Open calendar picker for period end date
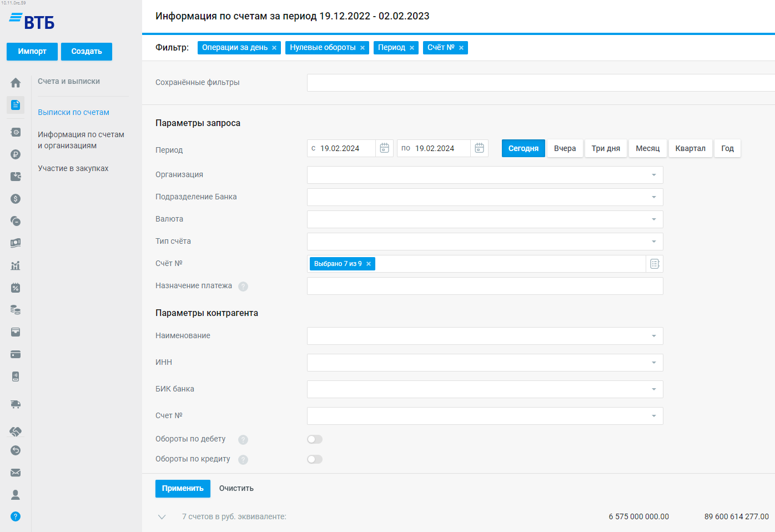Viewport: 775px width, 532px height. (480, 148)
